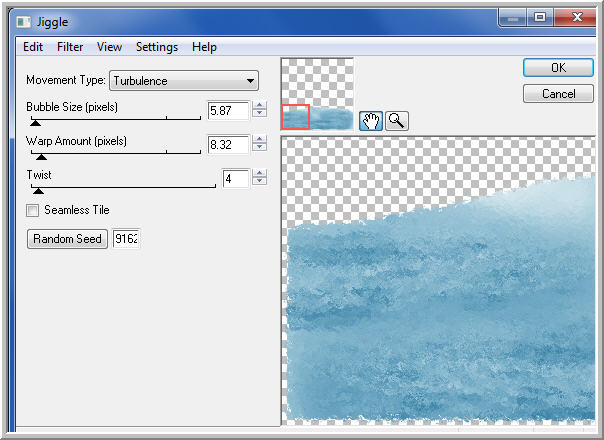Click the Twist slider handle
The image size is (604, 440).
pos(38,191)
